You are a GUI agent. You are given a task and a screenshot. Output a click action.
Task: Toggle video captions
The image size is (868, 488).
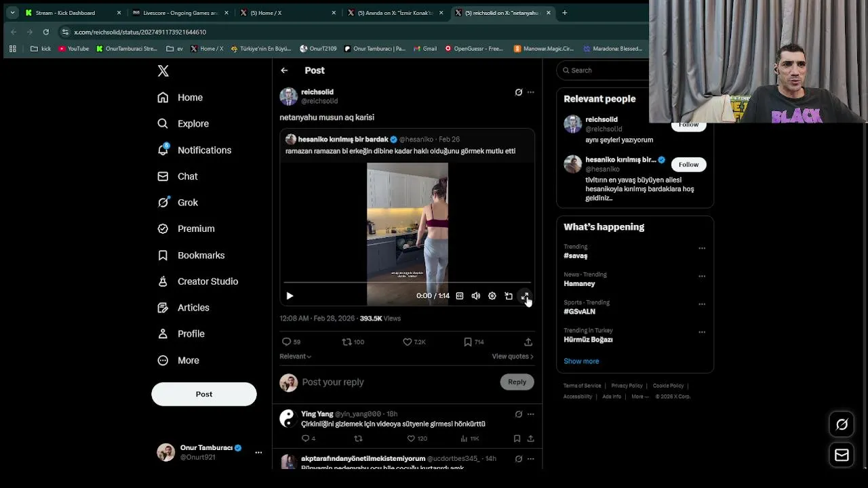460,296
